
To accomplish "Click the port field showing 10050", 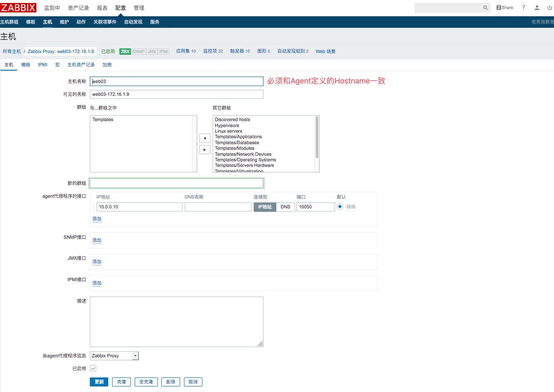I will point(316,207).
